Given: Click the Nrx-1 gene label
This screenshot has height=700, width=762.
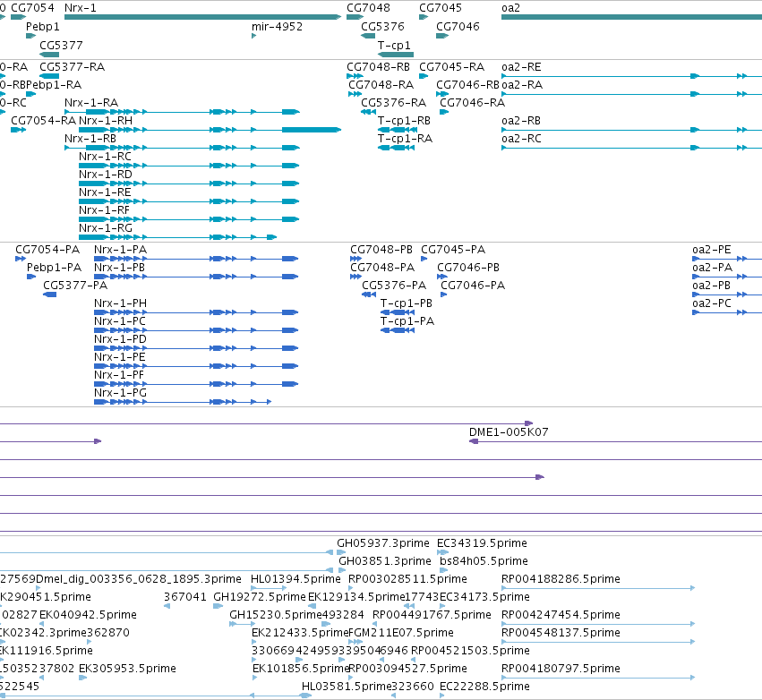Looking at the screenshot, I should pyautogui.click(x=81, y=8).
